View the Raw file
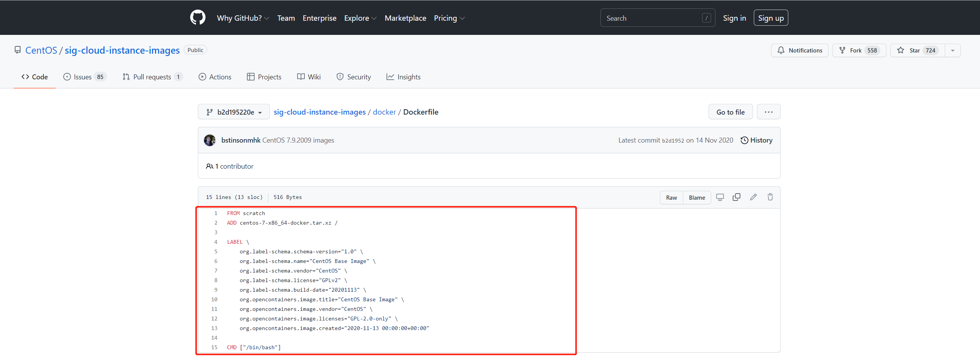 [x=671, y=197]
